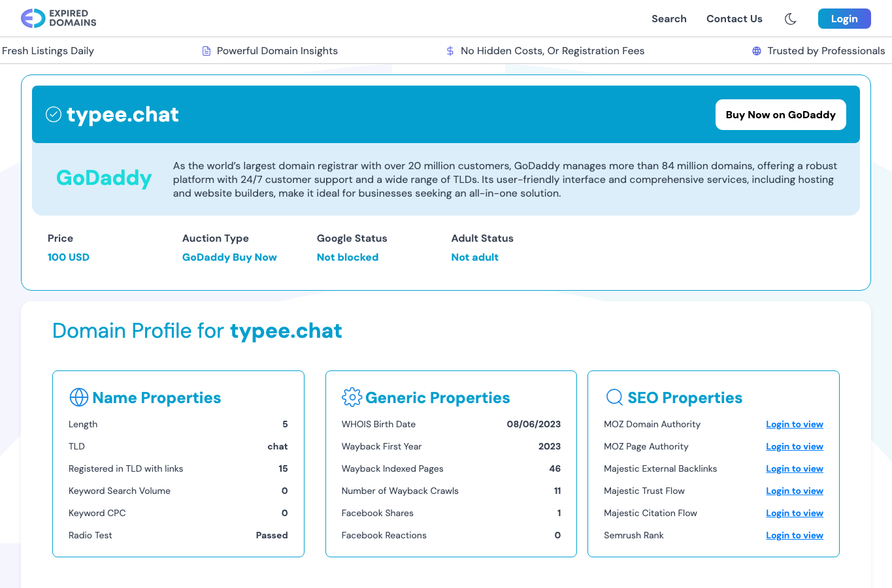Click Login to view for MOZ Page Authority
Screen dimensions: 892x588
click(x=795, y=447)
